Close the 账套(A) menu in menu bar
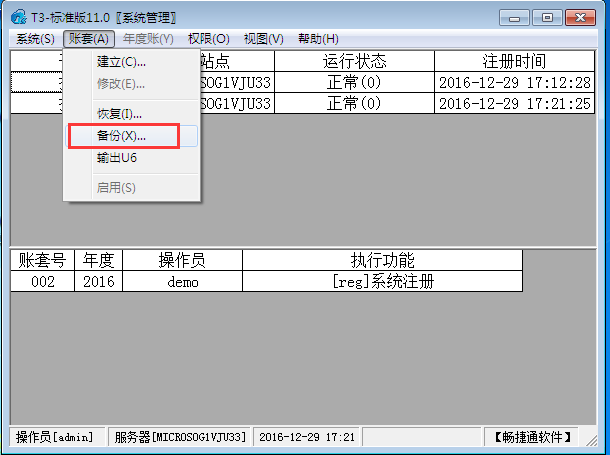Viewport: 610px width, 455px height. coord(89,38)
